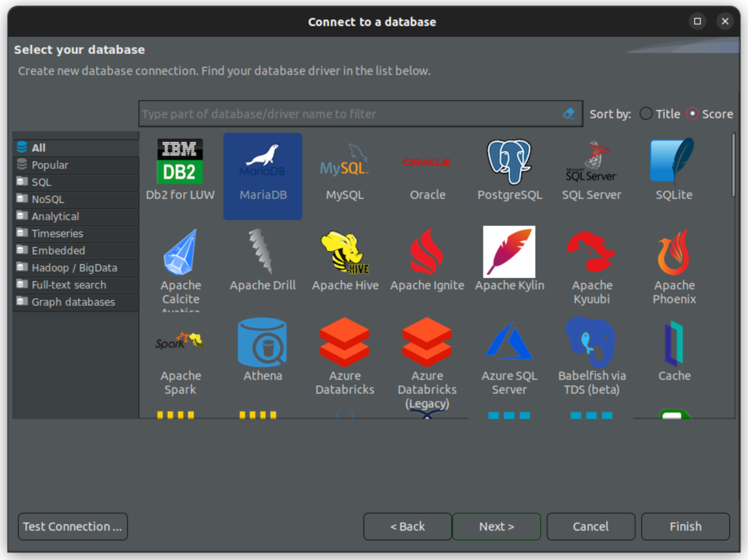Select the Oracle database icon
This screenshot has width=748, height=560.
(x=427, y=163)
